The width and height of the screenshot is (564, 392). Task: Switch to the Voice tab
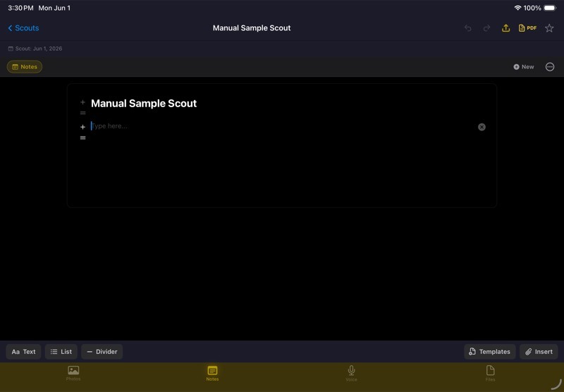point(351,373)
